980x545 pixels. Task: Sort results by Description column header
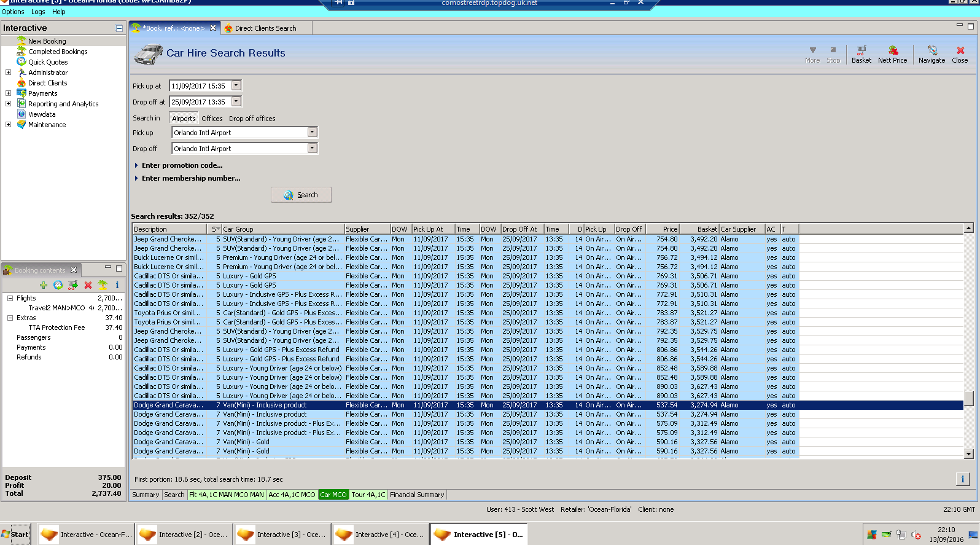point(170,229)
